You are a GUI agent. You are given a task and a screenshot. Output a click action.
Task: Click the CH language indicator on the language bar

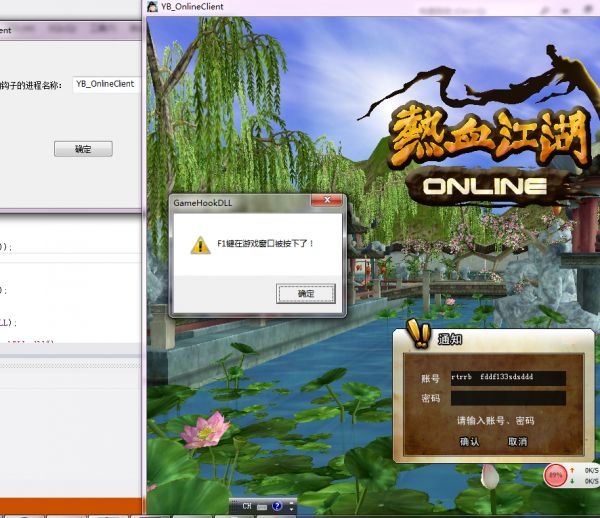click(246, 506)
